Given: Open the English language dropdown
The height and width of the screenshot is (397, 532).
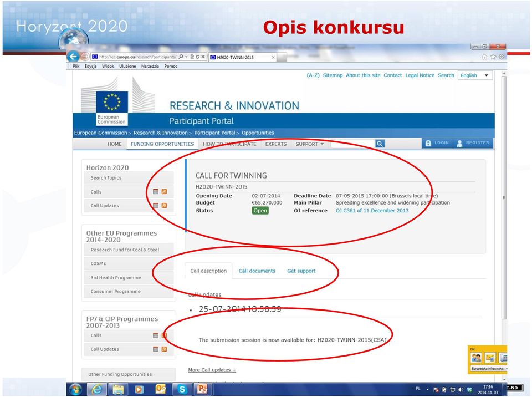Looking at the screenshot, I should click(475, 75).
